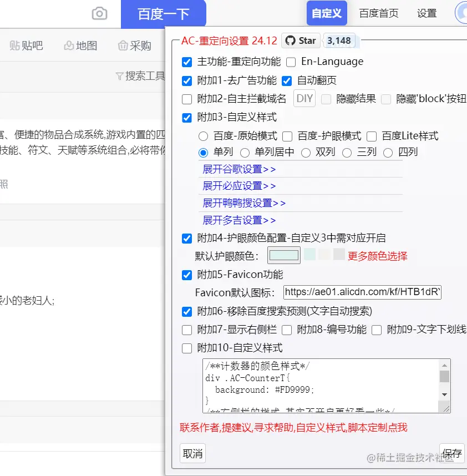This screenshot has height=476, width=467.
Task: Select 单列居中 layout radio button
Action: coord(245,153)
